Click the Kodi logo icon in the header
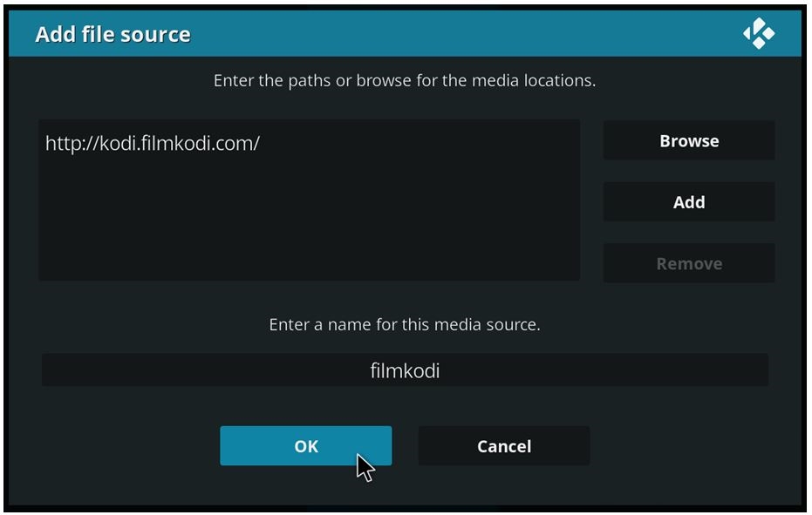The image size is (812, 515). click(759, 34)
